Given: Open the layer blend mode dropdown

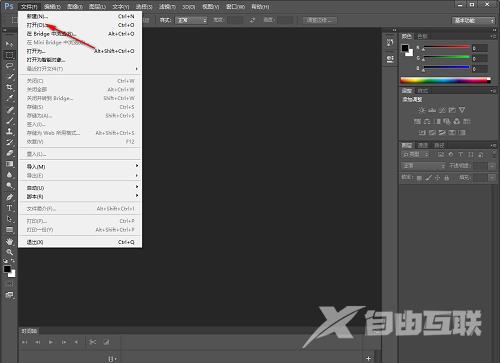Looking at the screenshot, I should [423, 166].
